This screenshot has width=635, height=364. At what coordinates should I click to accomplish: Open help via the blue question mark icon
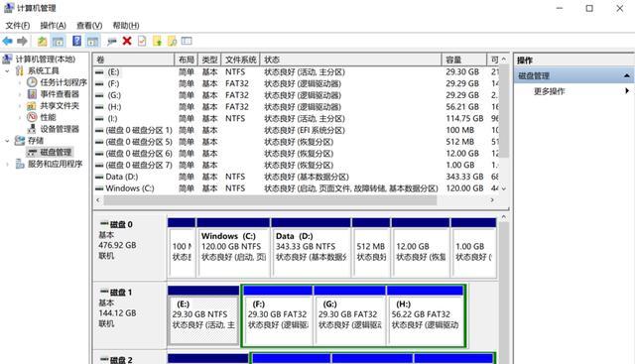[77, 41]
